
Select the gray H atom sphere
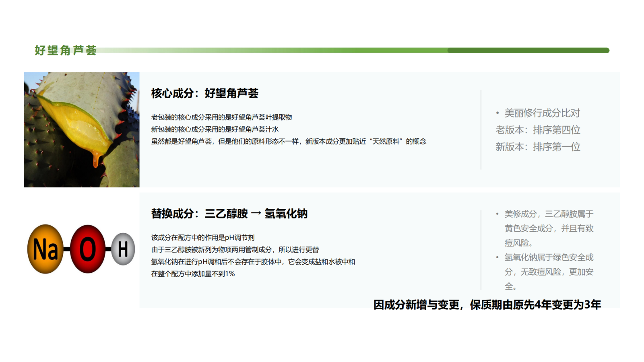tap(123, 249)
